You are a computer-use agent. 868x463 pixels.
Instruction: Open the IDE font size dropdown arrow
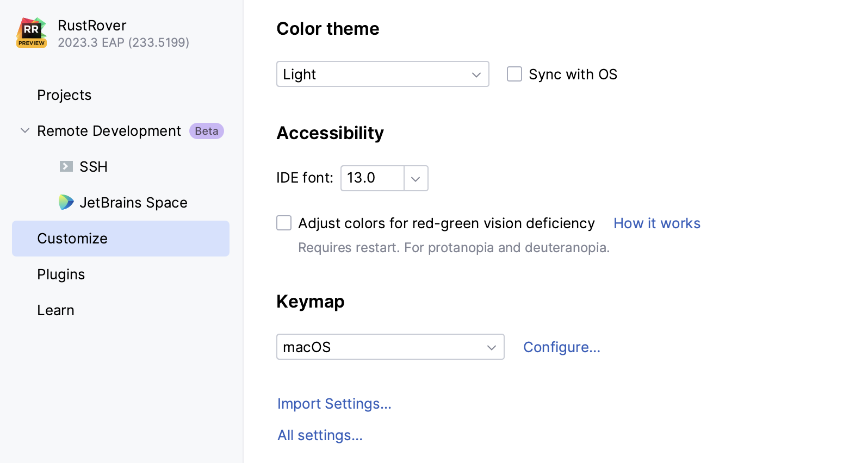416,178
